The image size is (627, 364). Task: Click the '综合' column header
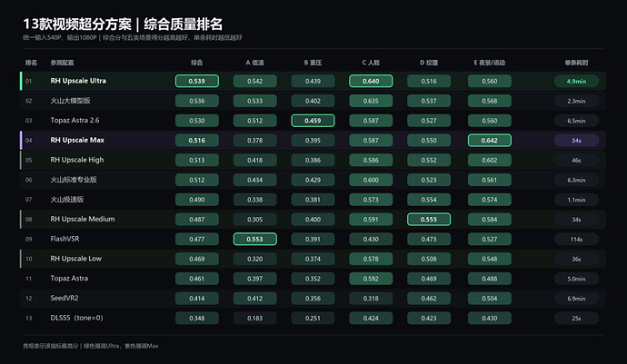(x=197, y=63)
